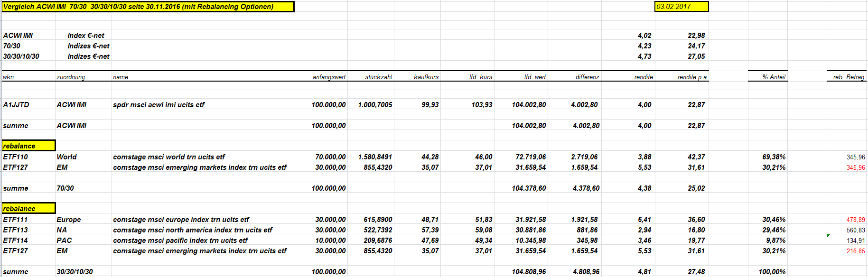This screenshot has width=868, height=277.
Task: Click 'comstage msci world trn ucits etf'
Action: (x=169, y=157)
